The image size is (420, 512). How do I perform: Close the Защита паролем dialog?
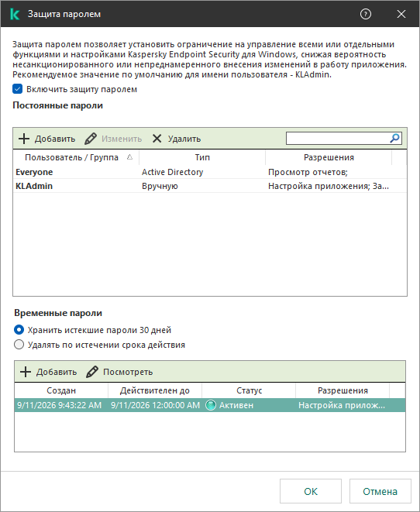click(401, 14)
